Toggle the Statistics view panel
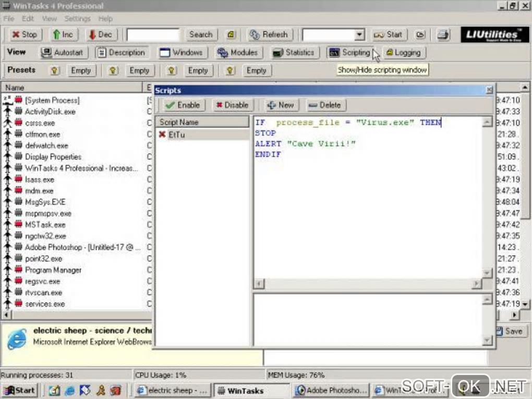This screenshot has height=399, width=532. 294,53
